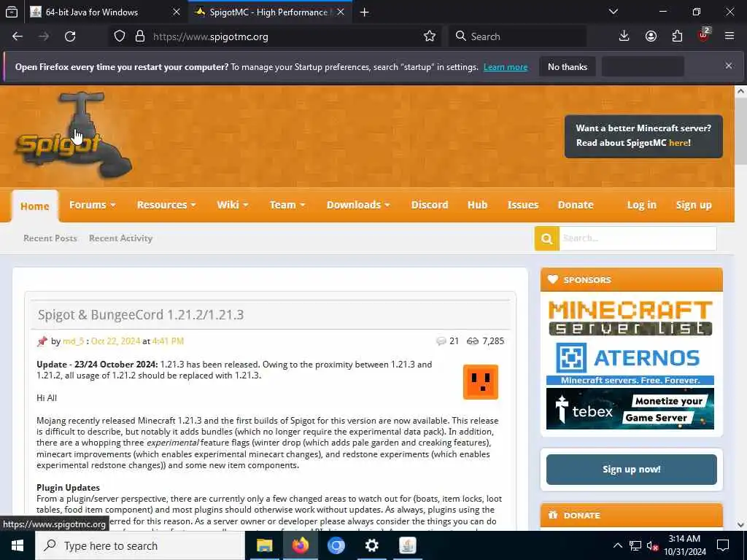Open the Firefox View icon
Screen dimensions: 747x560
[x=12, y=12]
